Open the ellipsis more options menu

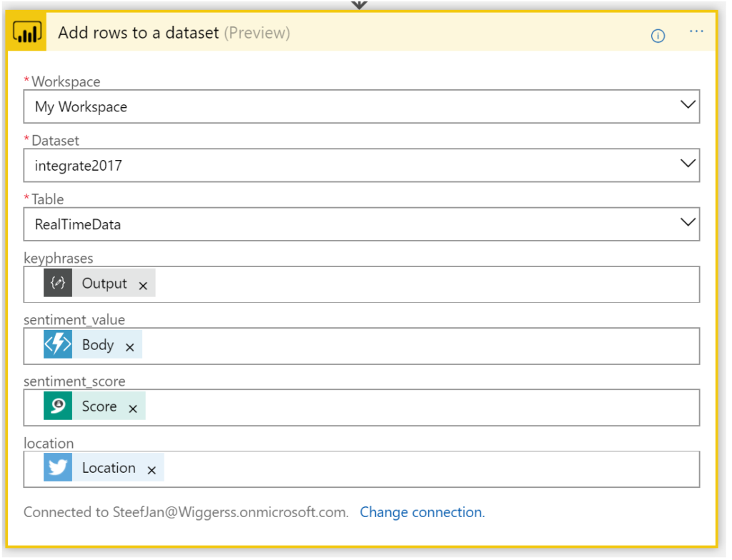(x=696, y=31)
